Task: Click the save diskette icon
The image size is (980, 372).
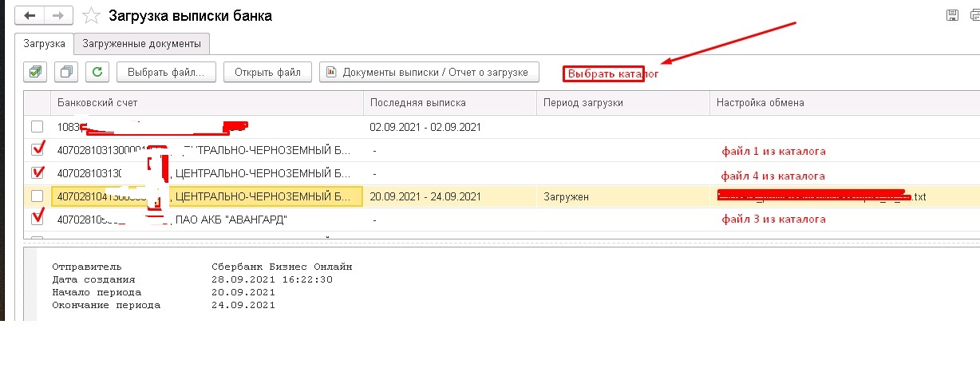Action: [951, 15]
